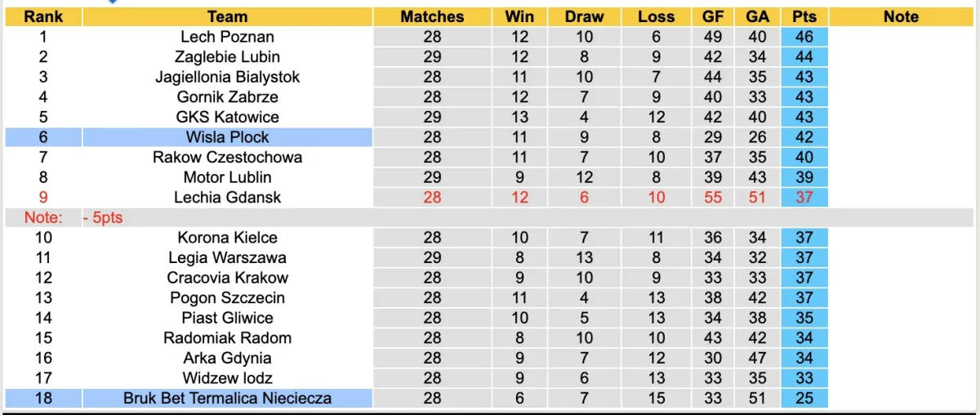980x415 pixels.
Task: Select the Draw column header
Action: pos(585,16)
